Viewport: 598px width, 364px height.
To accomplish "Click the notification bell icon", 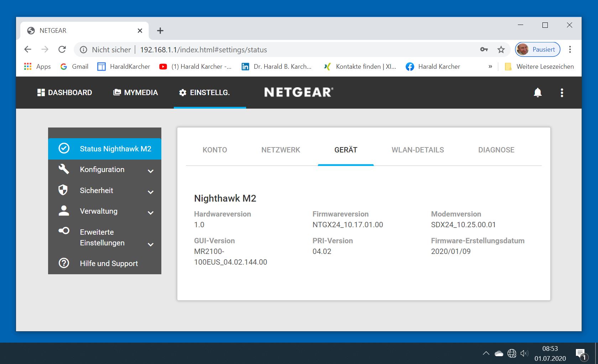I will (537, 93).
